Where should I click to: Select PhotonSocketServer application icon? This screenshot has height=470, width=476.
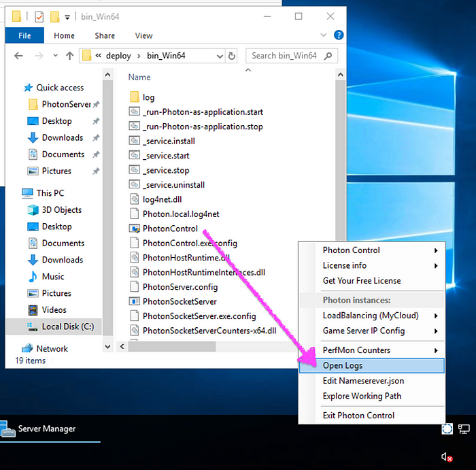(135, 301)
